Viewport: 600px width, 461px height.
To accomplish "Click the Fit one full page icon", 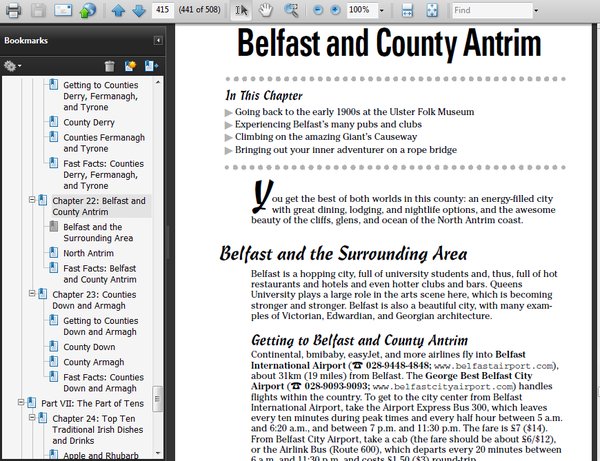I will tap(432, 10).
